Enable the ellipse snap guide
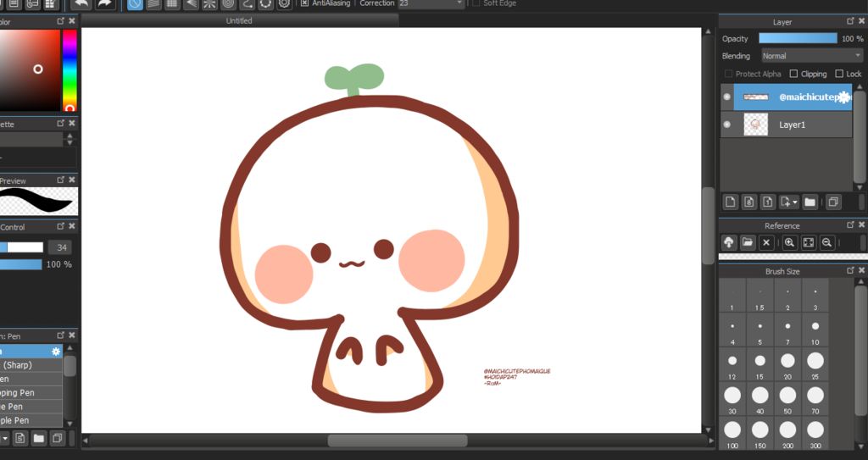Viewport: 868px width, 460px height. [265, 4]
